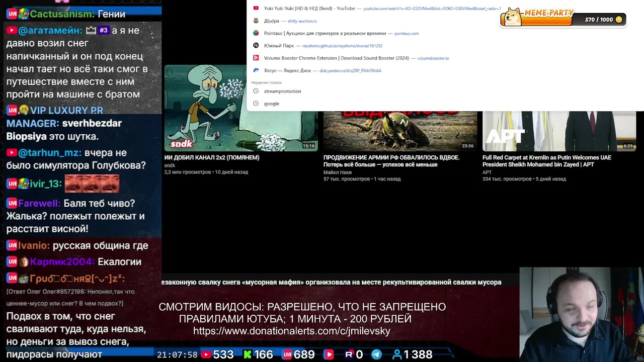This screenshot has height=362, width=644.
Task: Click the scrolling news ticker about снега
Action: 331,282
